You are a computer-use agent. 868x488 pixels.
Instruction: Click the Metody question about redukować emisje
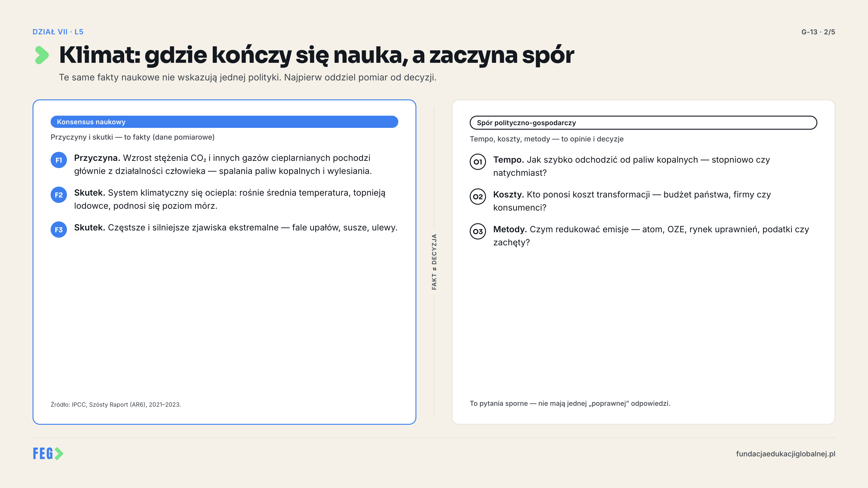point(651,236)
